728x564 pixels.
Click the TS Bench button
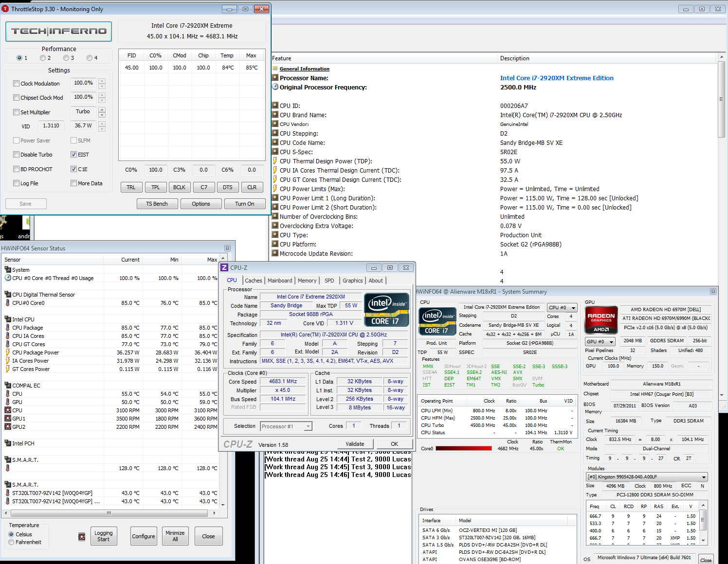pos(157,204)
